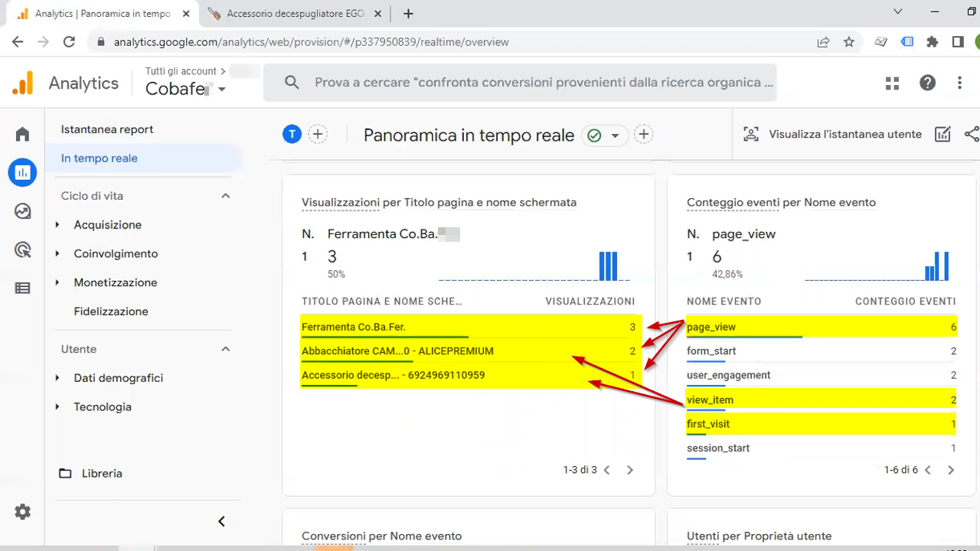Open the Explore icon in the sidebar rail

click(22, 210)
